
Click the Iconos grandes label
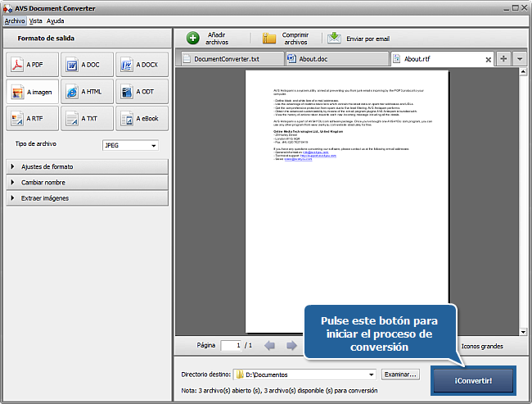coord(482,347)
